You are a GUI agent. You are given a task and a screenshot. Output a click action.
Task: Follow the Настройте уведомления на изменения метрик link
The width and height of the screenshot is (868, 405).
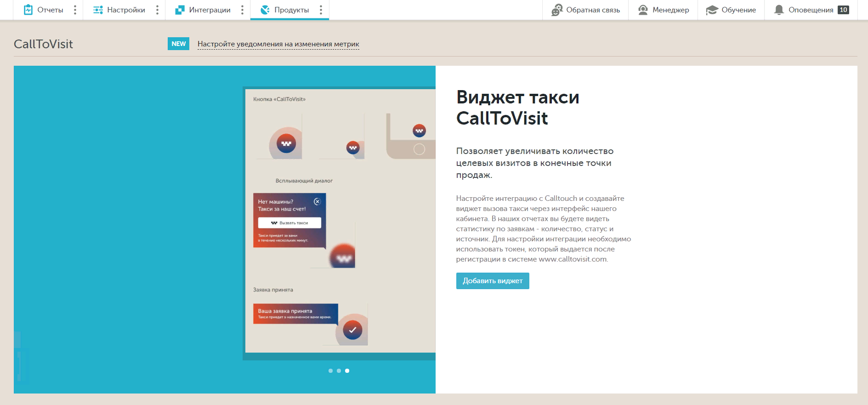pos(278,44)
